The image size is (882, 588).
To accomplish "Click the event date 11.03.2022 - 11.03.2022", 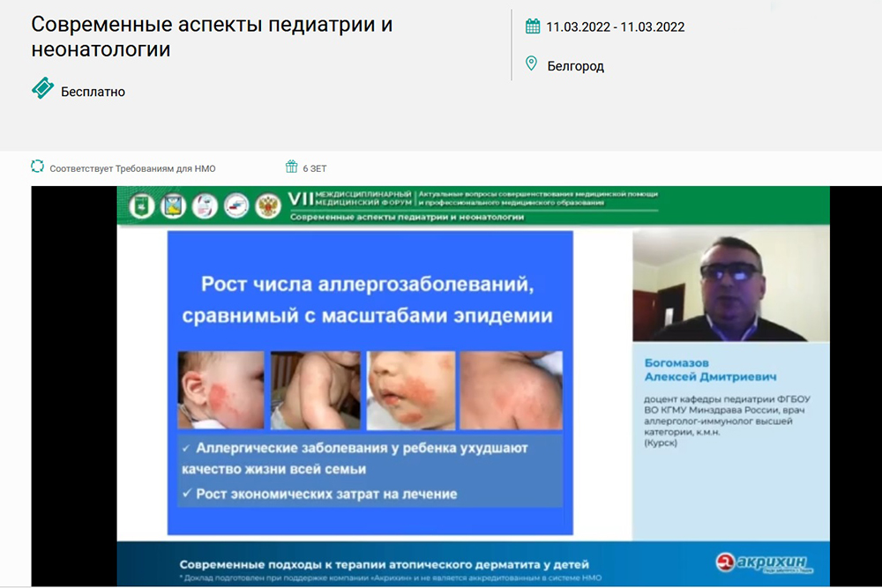I will pyautogui.click(x=615, y=27).
